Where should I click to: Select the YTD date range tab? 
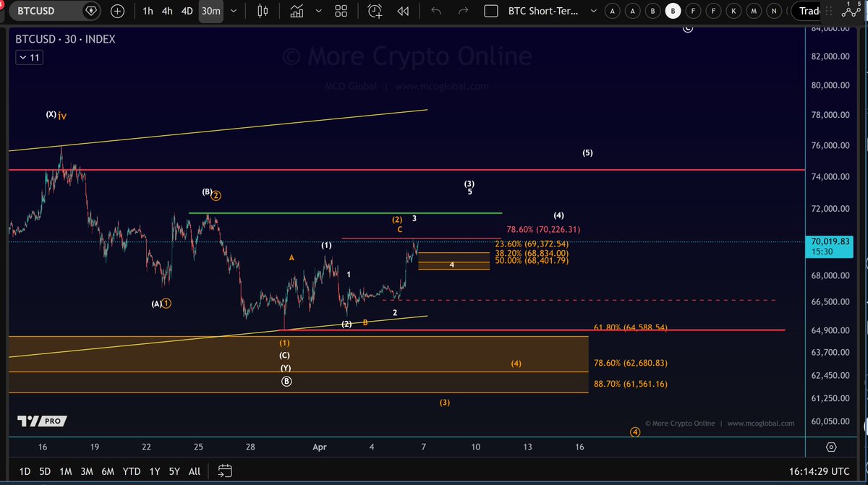[x=131, y=471]
